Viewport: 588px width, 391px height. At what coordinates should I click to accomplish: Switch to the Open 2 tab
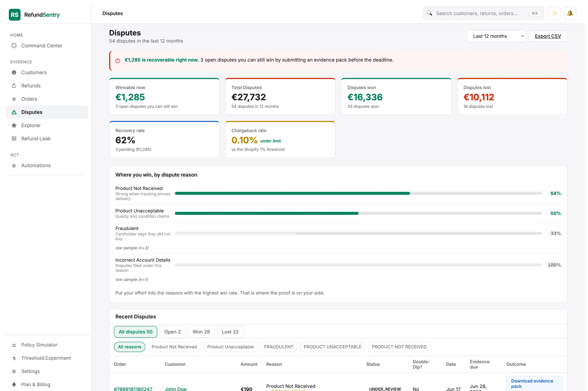(x=172, y=332)
